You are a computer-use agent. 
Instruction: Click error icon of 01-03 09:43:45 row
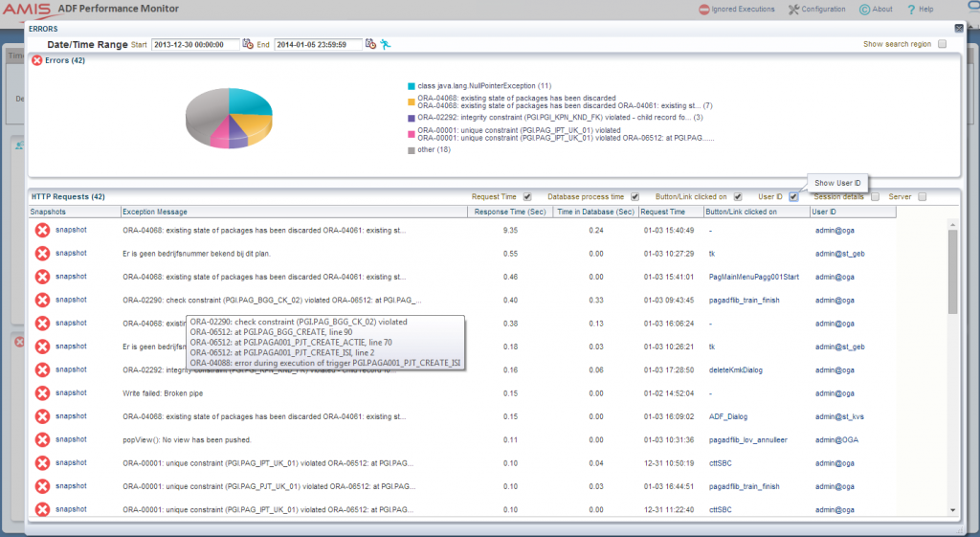(x=42, y=300)
